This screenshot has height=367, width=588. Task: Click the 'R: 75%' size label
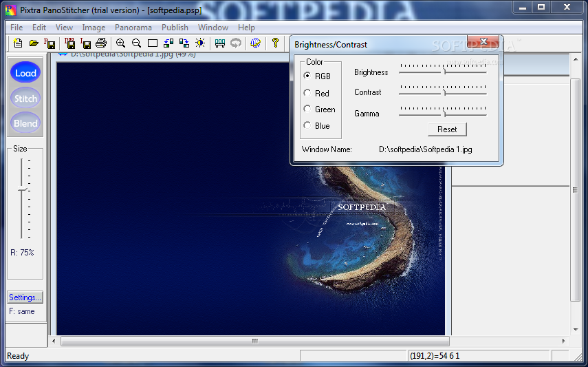coord(22,253)
